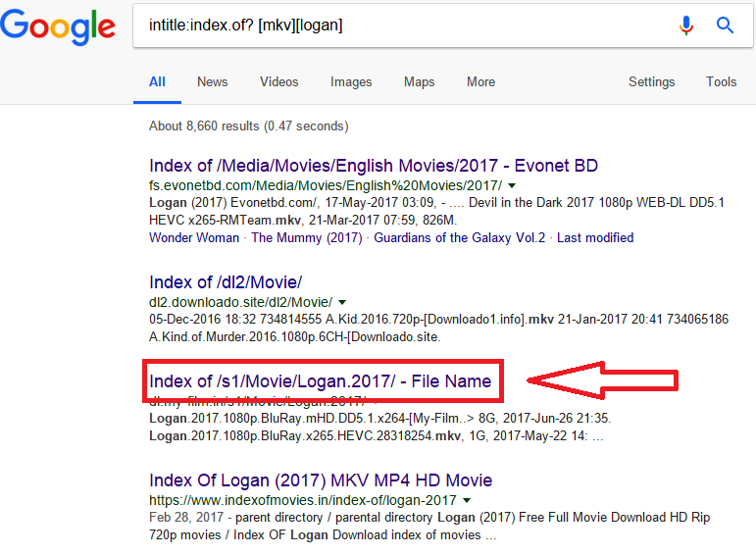
Task: Click the blue search magnifier icon
Action: click(x=725, y=25)
